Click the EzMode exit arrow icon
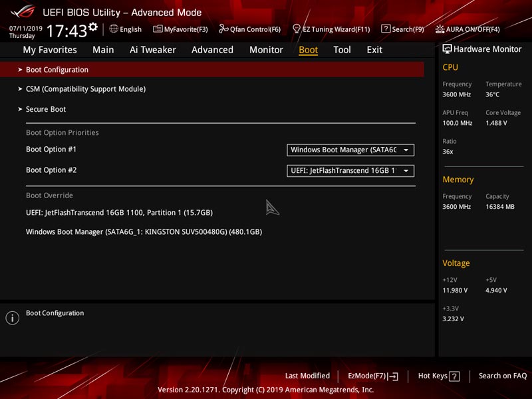 click(394, 376)
